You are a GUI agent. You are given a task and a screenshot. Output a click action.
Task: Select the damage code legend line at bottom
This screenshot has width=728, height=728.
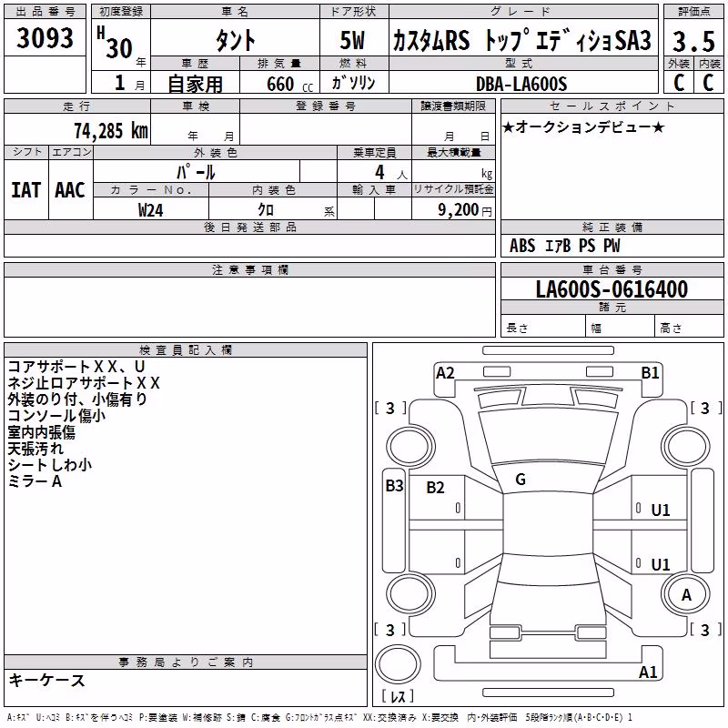pyautogui.click(x=320, y=717)
